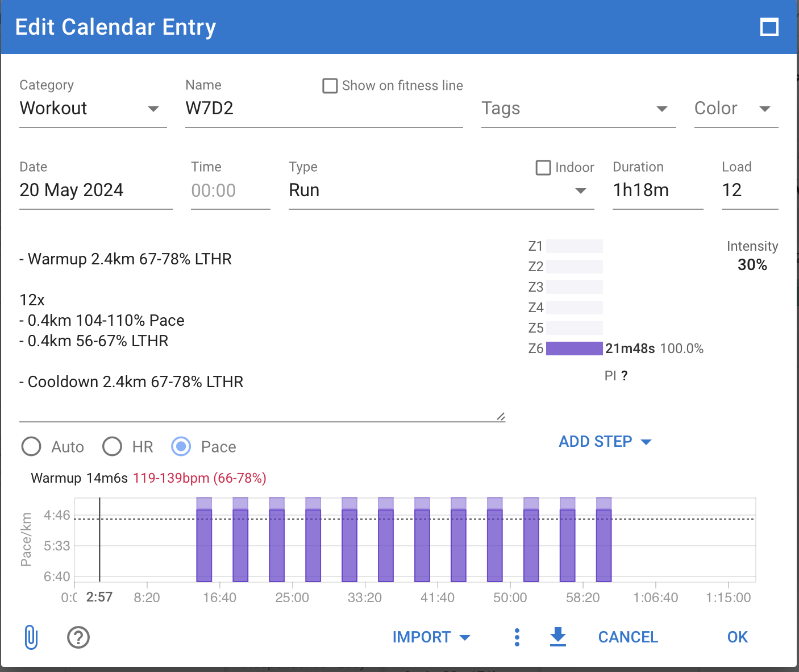Expand the ADD STEP menu

pos(605,442)
